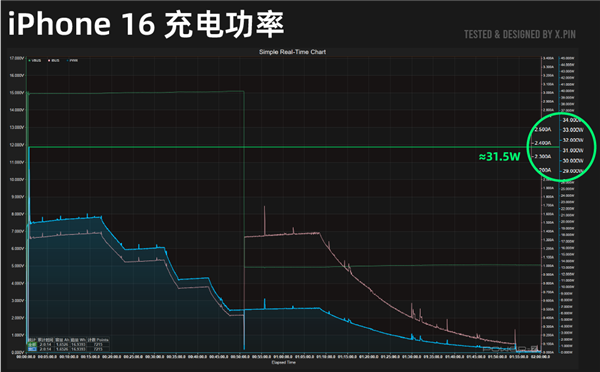Toggle the VBUS series in the legend

(34, 60)
